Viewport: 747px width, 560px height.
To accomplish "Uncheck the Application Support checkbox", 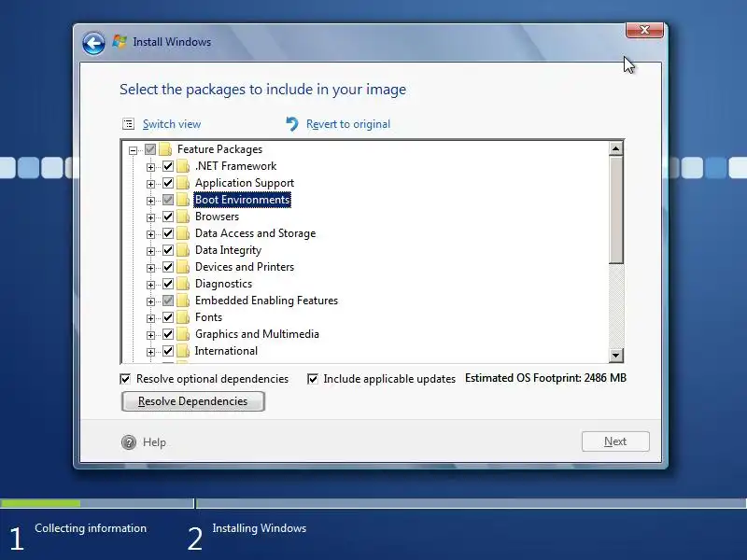I will [168, 183].
